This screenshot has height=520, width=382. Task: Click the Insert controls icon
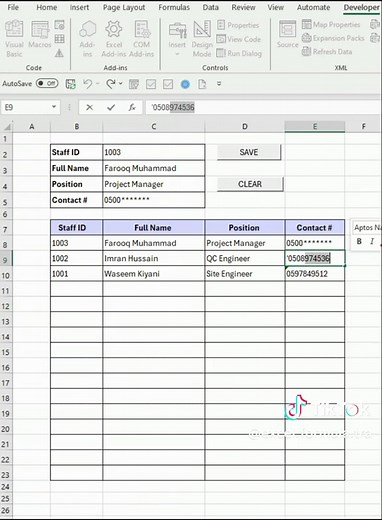coord(177,39)
